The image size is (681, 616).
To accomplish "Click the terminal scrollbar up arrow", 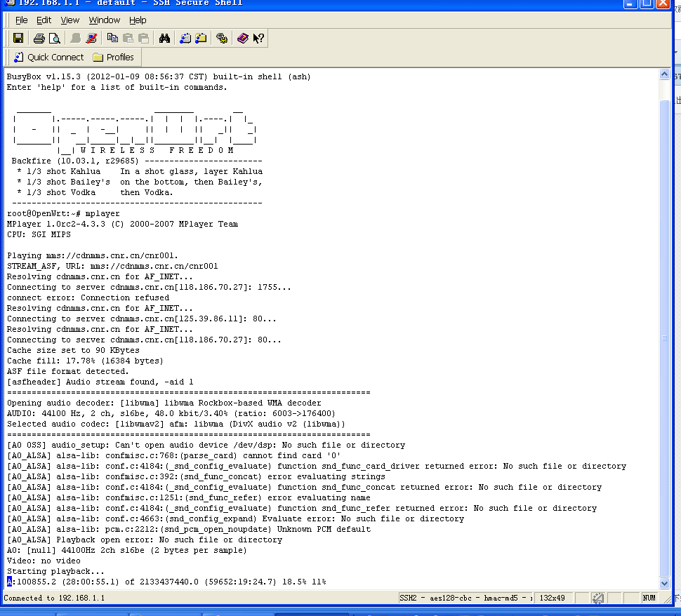I will pyautogui.click(x=664, y=74).
